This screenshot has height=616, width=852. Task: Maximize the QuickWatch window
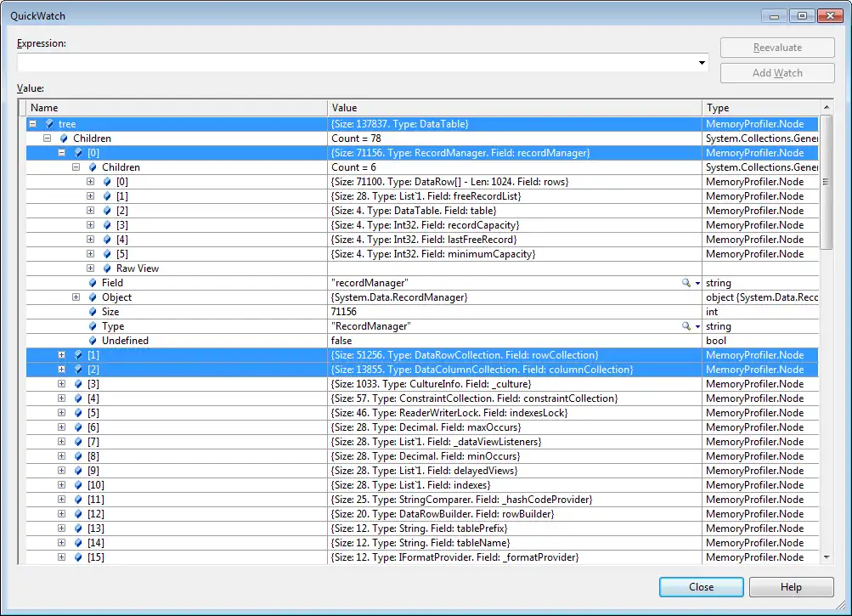[802, 16]
